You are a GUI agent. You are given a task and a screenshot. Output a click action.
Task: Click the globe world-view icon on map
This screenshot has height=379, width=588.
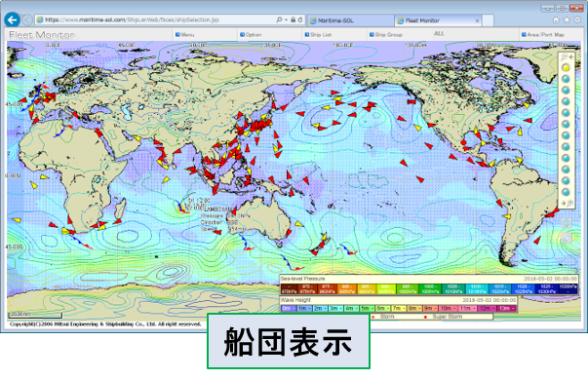click(567, 223)
